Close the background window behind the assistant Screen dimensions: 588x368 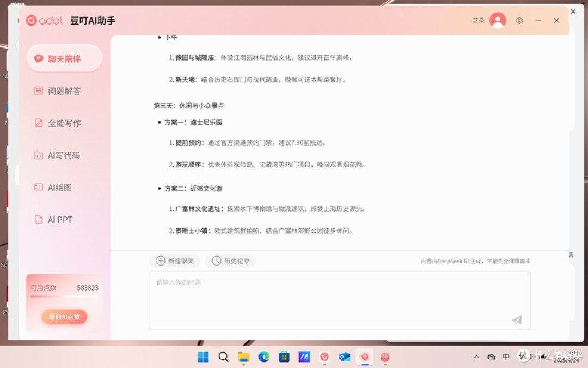tap(573, 11)
